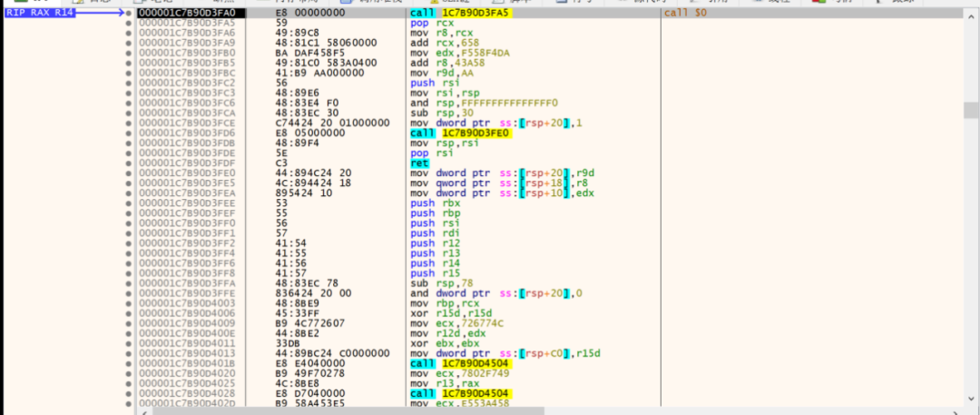This screenshot has width=980, height=415.
Task: Toggle breakpoint dot at address 000001C7B90D3FA5
Action: [x=130, y=23]
